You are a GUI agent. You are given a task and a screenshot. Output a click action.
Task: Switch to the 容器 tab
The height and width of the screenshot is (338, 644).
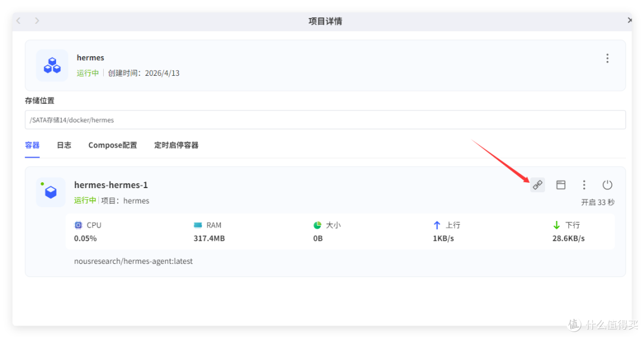tap(32, 145)
